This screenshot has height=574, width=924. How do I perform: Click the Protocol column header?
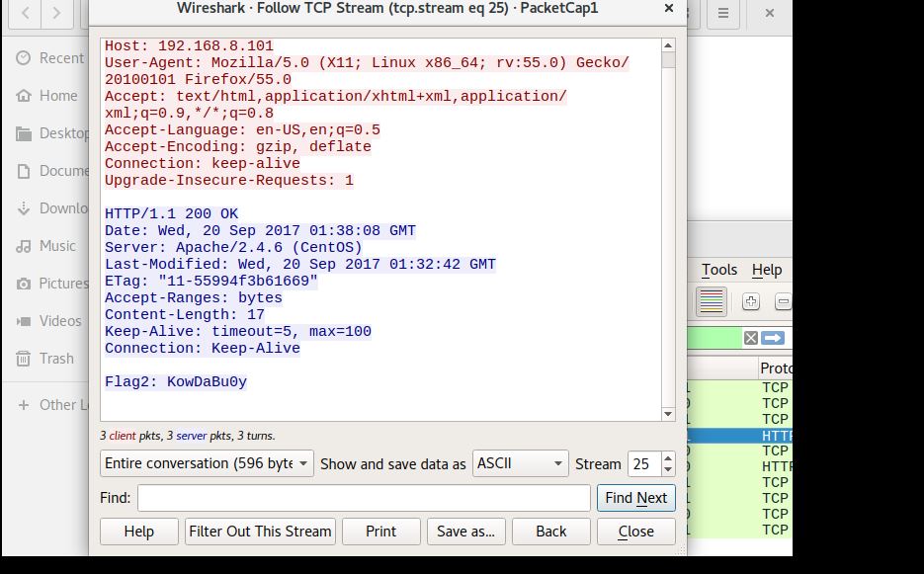pyautogui.click(x=776, y=369)
